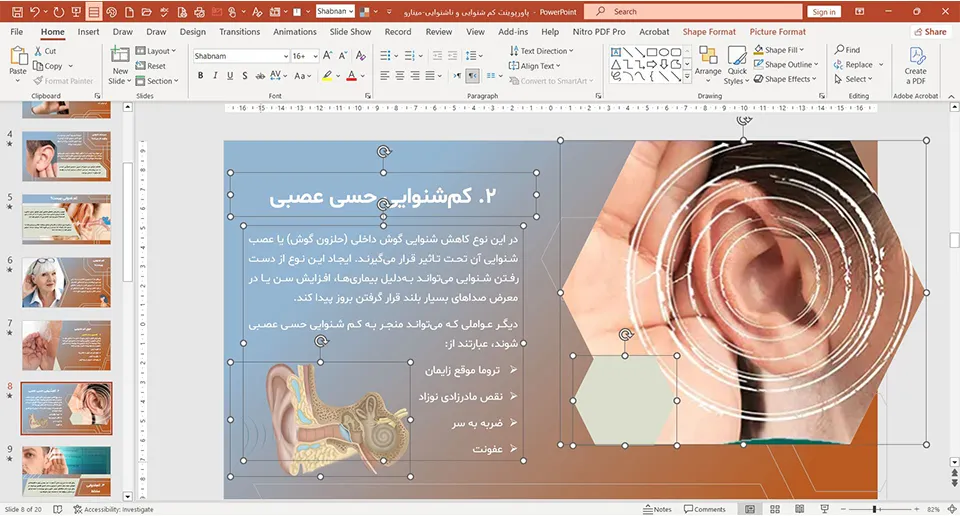Screen dimensions: 960x516
Task: Select the Oval shape in gallery
Action: (x=664, y=52)
